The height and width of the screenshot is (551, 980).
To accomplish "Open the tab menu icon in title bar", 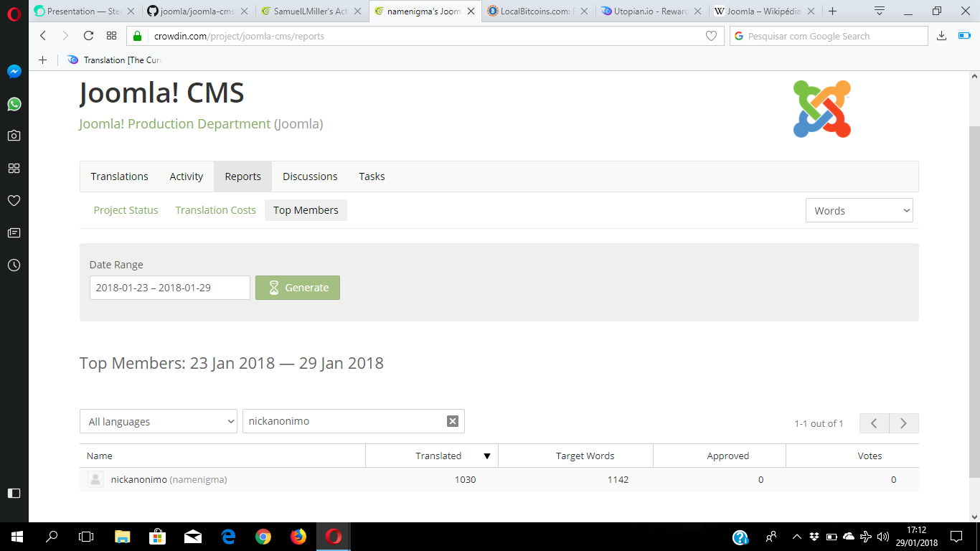I will (x=880, y=11).
